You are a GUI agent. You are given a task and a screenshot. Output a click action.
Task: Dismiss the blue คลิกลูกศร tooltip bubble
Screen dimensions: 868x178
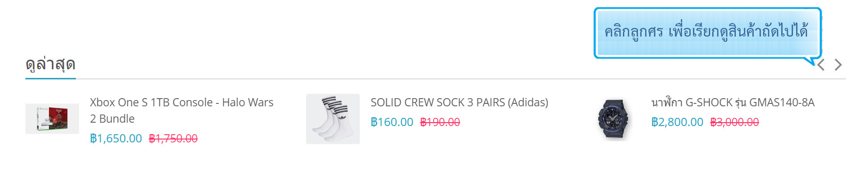708,33
